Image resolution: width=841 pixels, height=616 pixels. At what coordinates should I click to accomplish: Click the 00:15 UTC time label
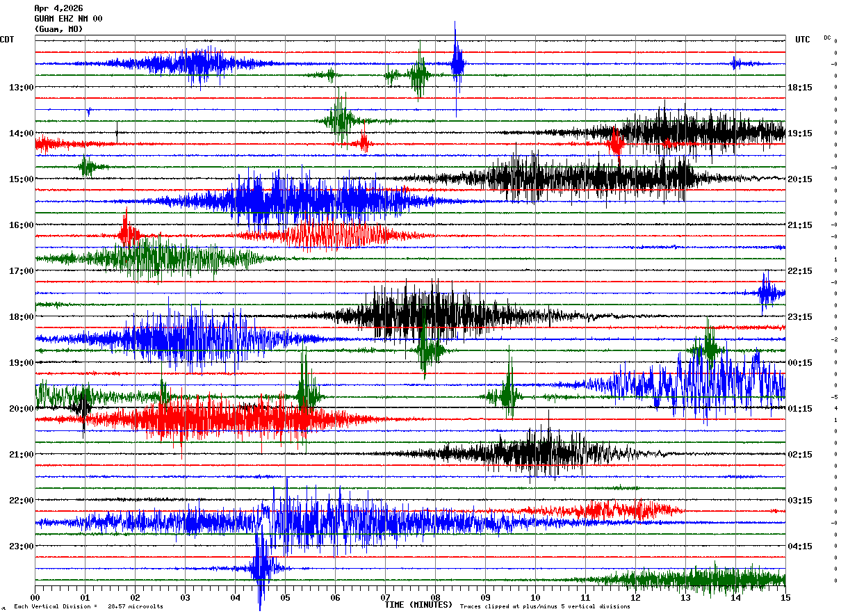point(800,363)
